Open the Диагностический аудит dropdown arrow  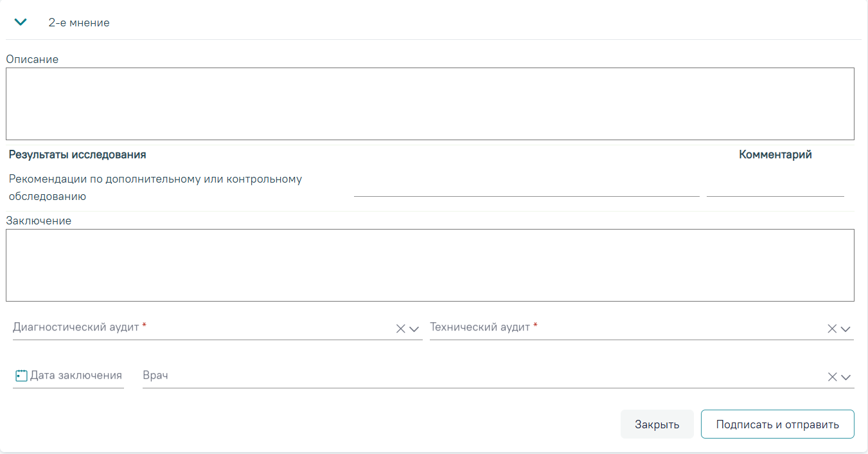tap(414, 329)
